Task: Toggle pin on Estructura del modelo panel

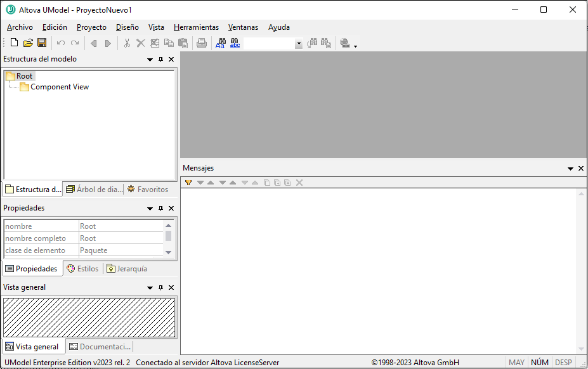Action: tap(160, 60)
